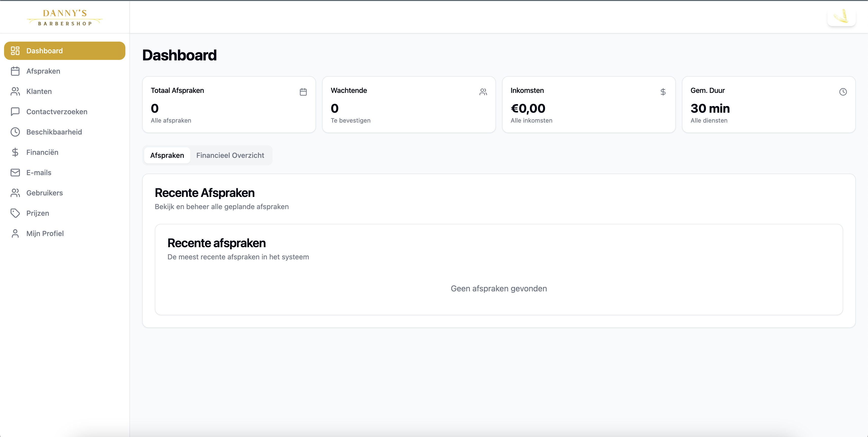The height and width of the screenshot is (437, 868).
Task: Click the Mijn Profiel person icon
Action: 15,233
